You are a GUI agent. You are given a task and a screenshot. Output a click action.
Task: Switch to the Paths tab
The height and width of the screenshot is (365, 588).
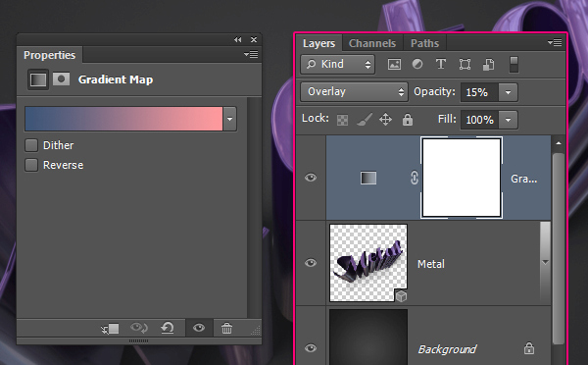[x=424, y=43]
